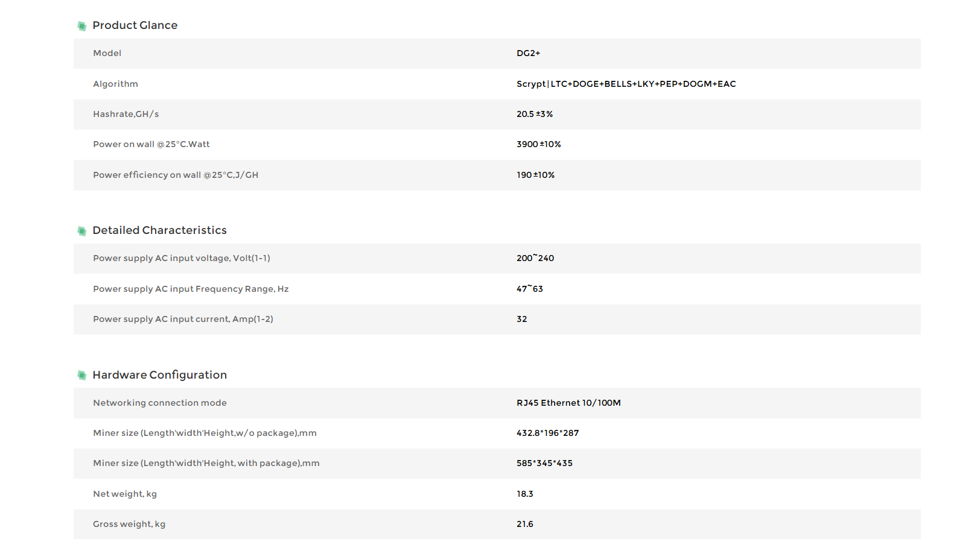Click the 32 Amp input current value
This screenshot has width=980, height=539.
tap(521, 319)
